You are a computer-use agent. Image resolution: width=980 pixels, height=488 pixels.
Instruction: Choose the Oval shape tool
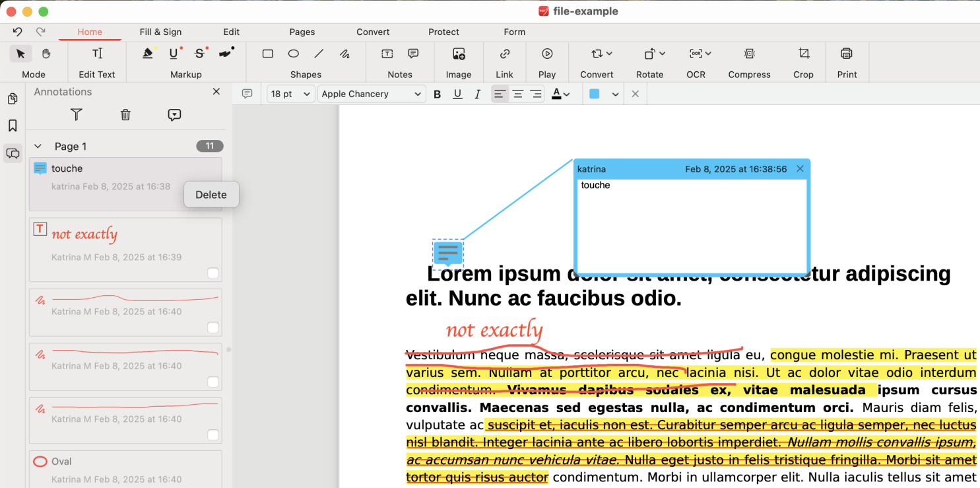tap(294, 53)
